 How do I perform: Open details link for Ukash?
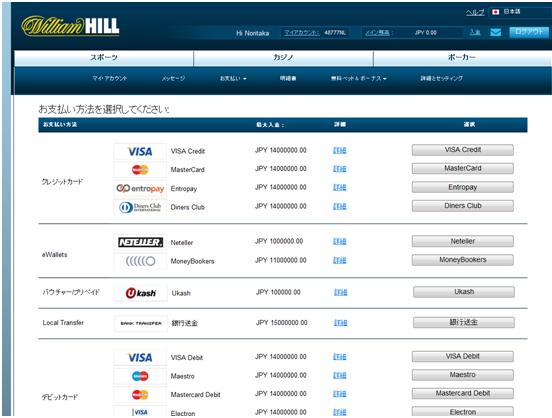pyautogui.click(x=341, y=293)
